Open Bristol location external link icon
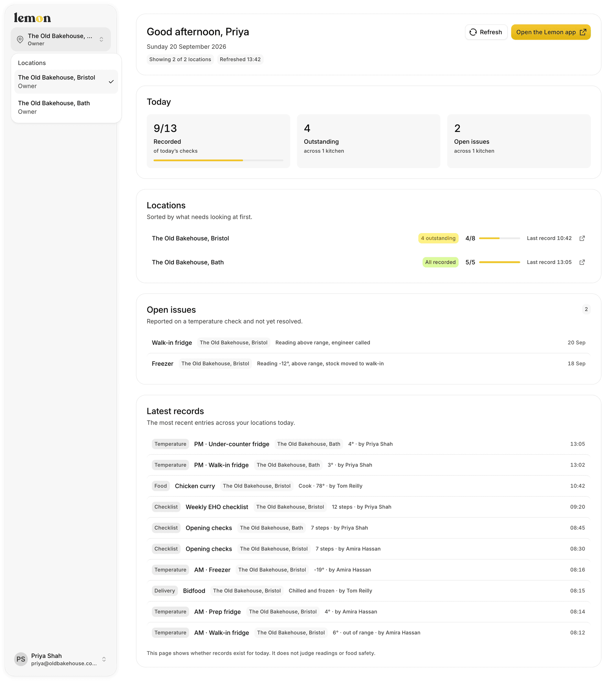The width and height of the screenshot is (616, 681). click(x=582, y=238)
